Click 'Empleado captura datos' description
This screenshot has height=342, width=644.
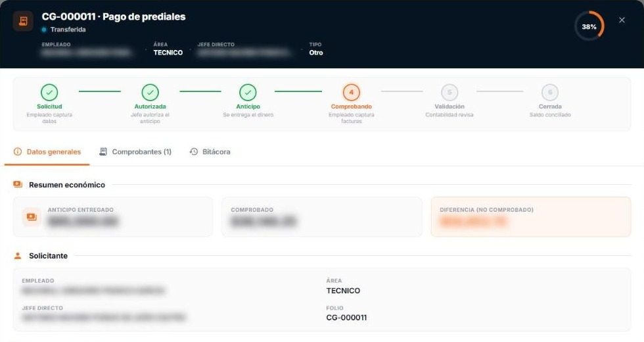pos(49,118)
